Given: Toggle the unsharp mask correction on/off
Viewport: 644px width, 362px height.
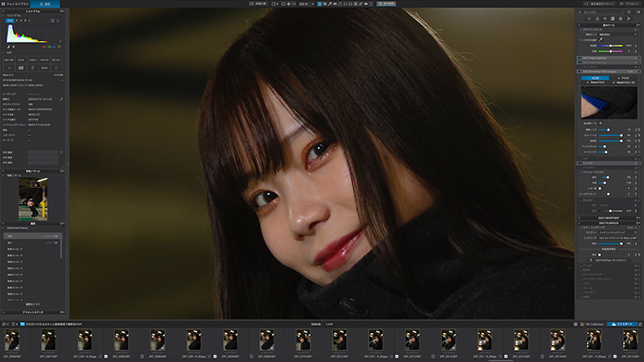Looking at the screenshot, I should pos(580,172).
